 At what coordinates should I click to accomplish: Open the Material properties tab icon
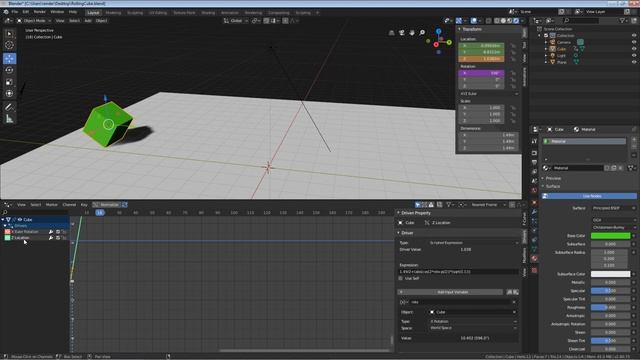click(x=534, y=259)
